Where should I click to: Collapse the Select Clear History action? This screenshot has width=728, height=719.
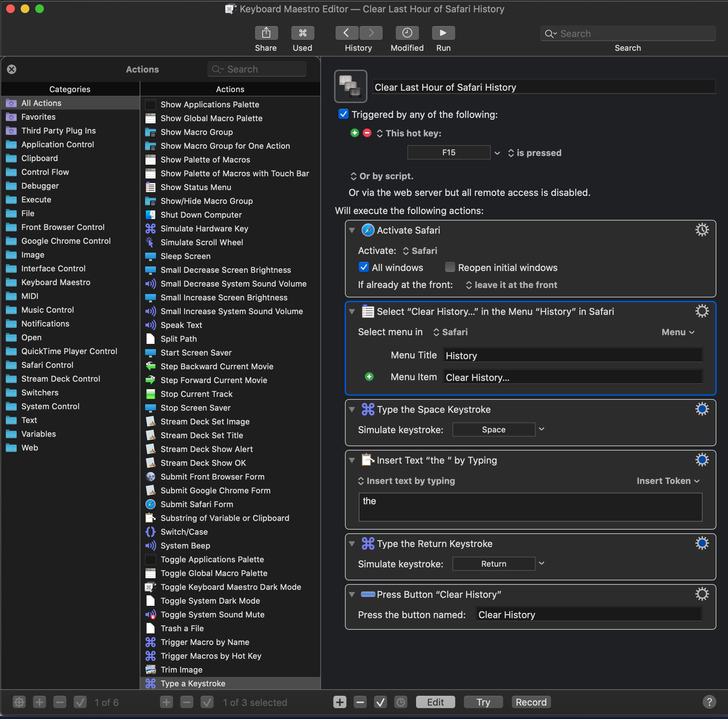click(x=352, y=312)
